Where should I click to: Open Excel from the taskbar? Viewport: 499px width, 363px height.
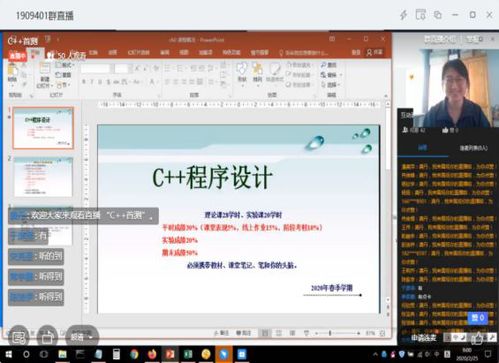188,354
